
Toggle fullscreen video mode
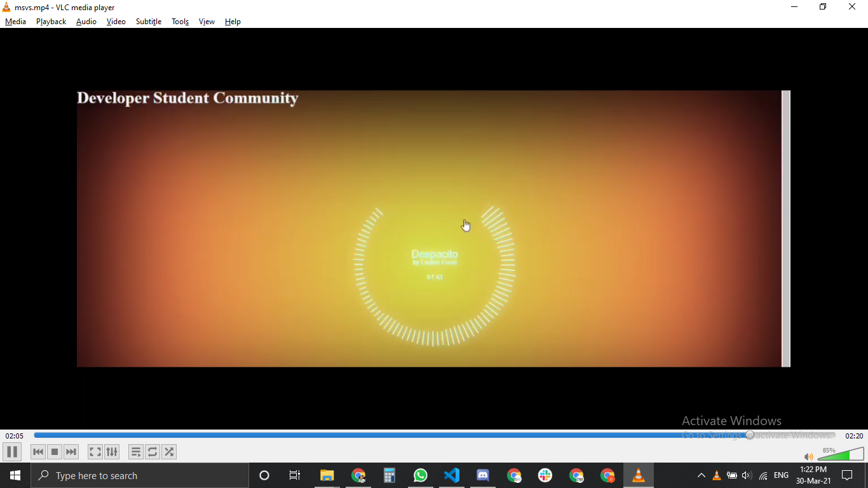point(95,452)
